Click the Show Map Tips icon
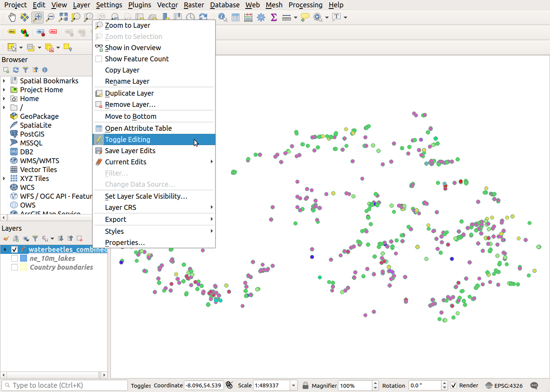550x392 pixels. tap(305, 17)
